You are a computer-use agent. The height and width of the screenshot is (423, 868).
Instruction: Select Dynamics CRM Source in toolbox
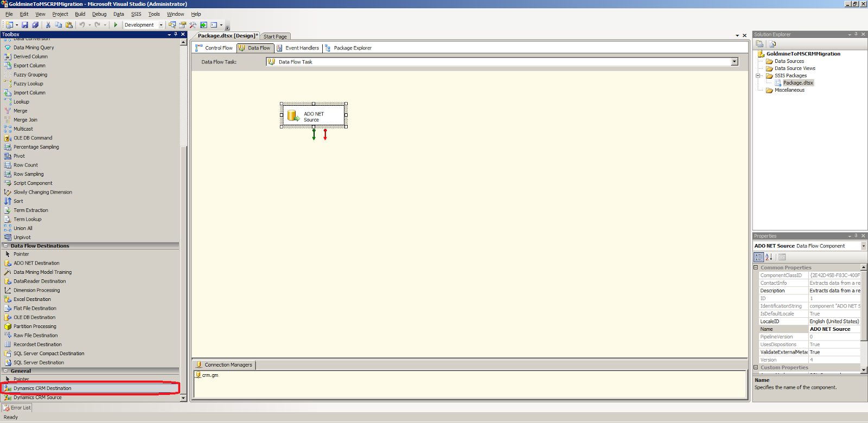click(37, 398)
